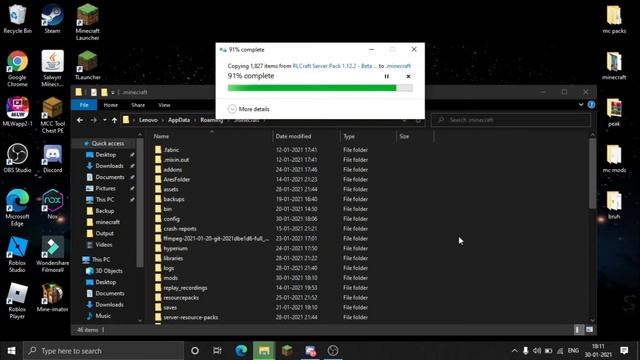The width and height of the screenshot is (640, 360).
Task: Select the crash-reports folder row
Action: [261, 229]
